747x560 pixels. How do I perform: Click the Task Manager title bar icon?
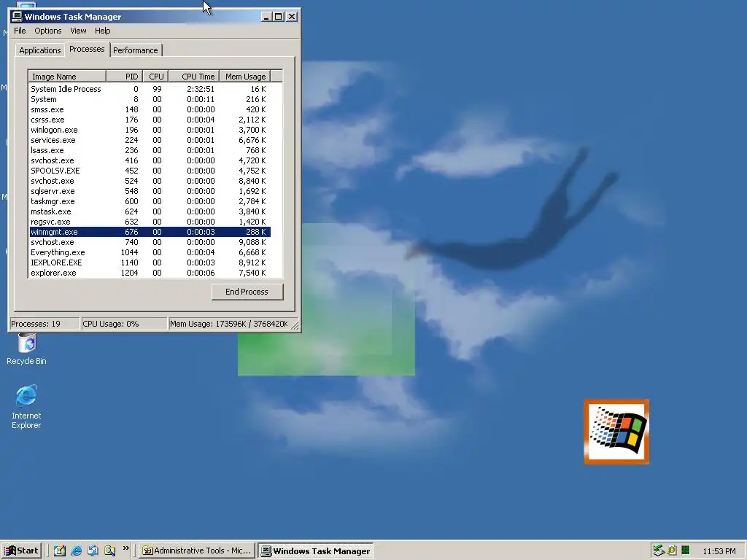tap(17, 17)
